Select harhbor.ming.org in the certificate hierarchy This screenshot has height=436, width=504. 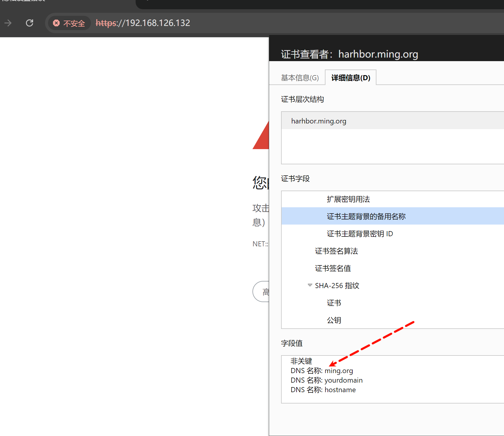(x=319, y=121)
